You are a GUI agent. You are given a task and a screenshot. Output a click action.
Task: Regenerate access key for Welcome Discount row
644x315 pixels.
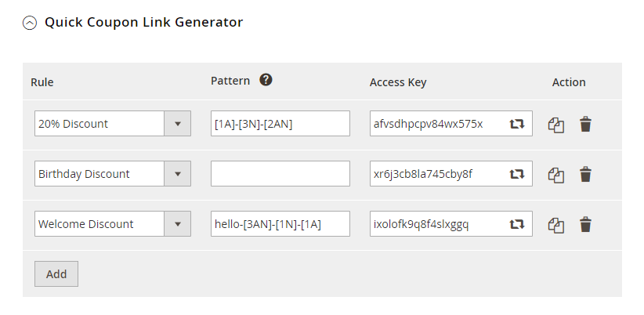tap(517, 224)
